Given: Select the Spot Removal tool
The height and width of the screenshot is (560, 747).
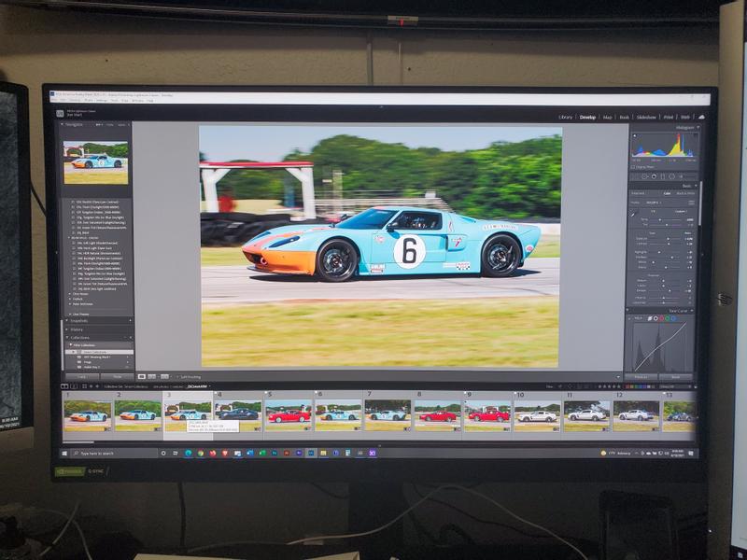Looking at the screenshot, I should click(x=654, y=175).
